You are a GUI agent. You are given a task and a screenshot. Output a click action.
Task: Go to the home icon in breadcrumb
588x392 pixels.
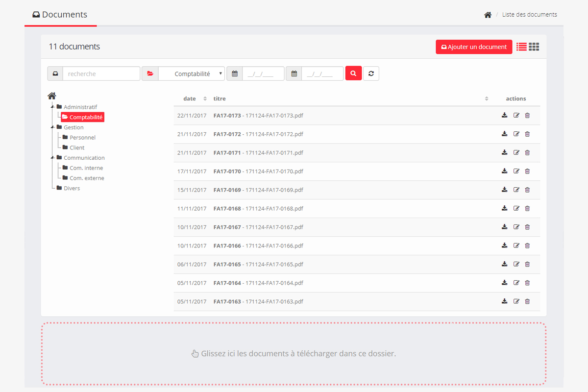[x=488, y=15]
